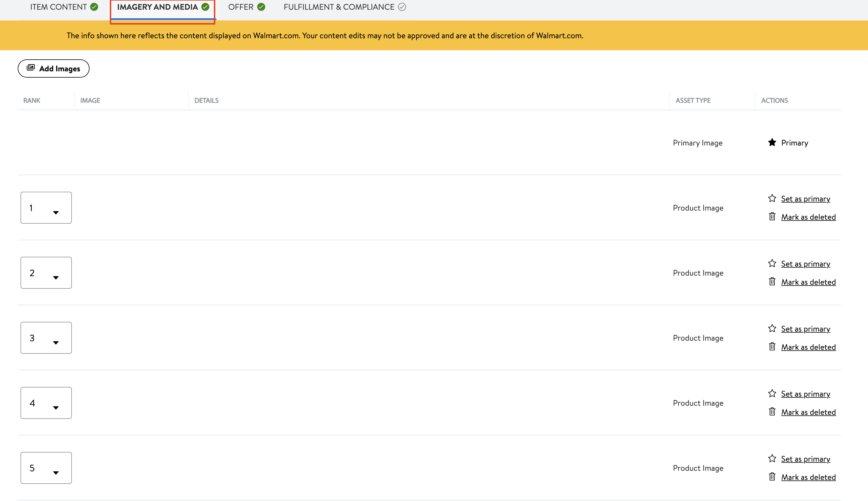Viewport: 868px width, 501px height.
Task: Click the Add Images button
Action: click(x=54, y=68)
